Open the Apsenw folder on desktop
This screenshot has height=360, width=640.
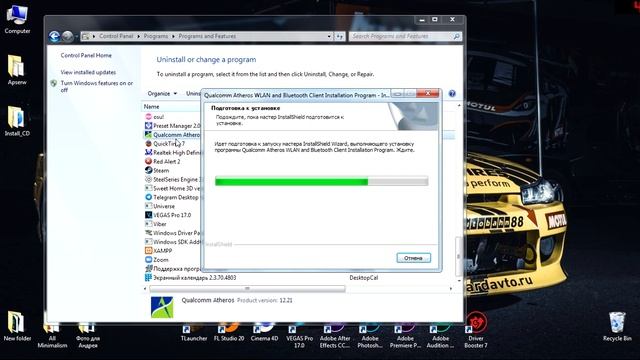click(x=17, y=69)
